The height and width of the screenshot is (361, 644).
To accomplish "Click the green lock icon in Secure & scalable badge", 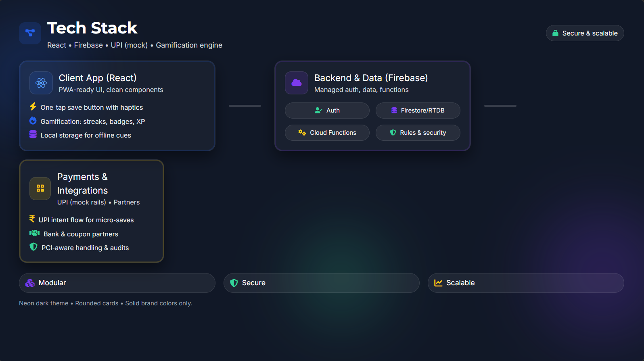I will click(555, 33).
